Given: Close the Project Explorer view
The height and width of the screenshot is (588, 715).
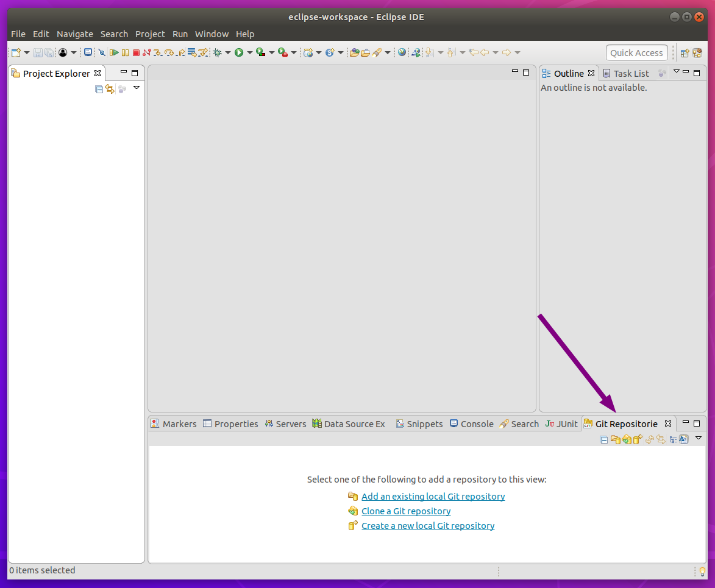Looking at the screenshot, I should pyautogui.click(x=98, y=73).
